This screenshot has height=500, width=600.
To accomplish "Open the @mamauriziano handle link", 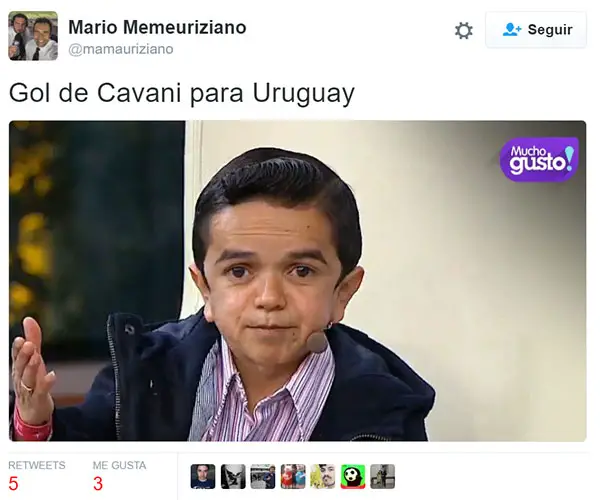I will point(121,49).
